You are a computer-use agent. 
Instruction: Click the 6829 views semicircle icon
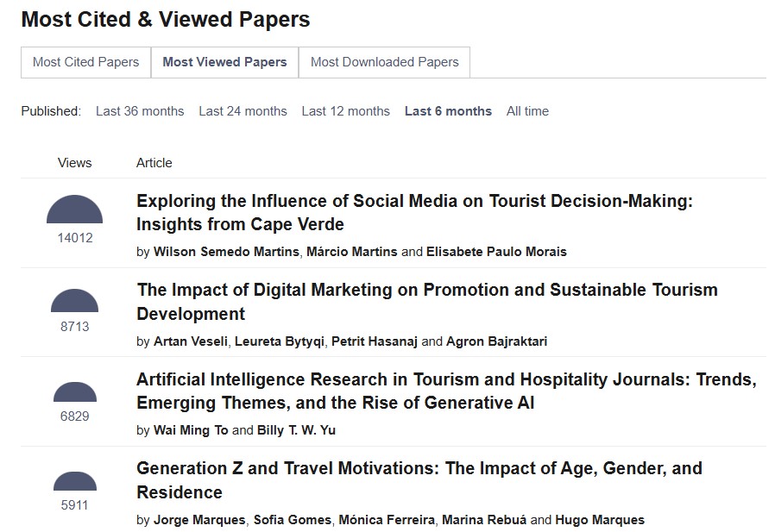(74, 392)
